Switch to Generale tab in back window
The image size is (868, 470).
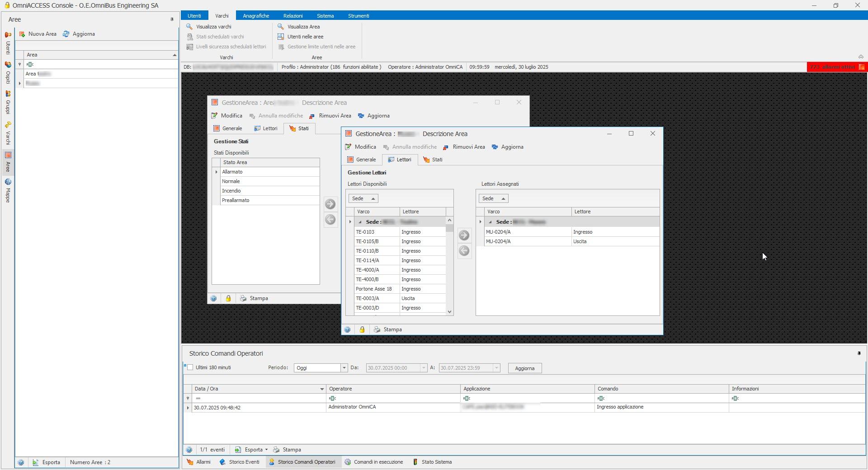click(227, 128)
